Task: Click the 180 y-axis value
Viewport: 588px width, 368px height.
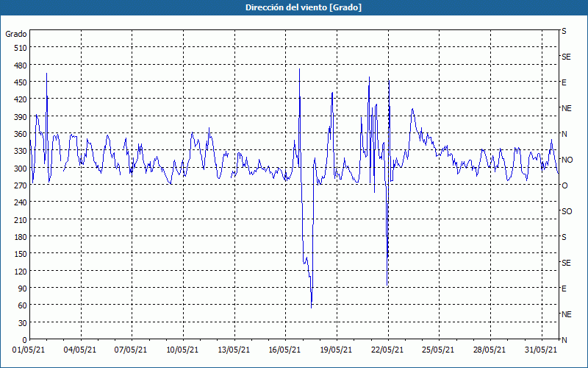Action: [21, 237]
